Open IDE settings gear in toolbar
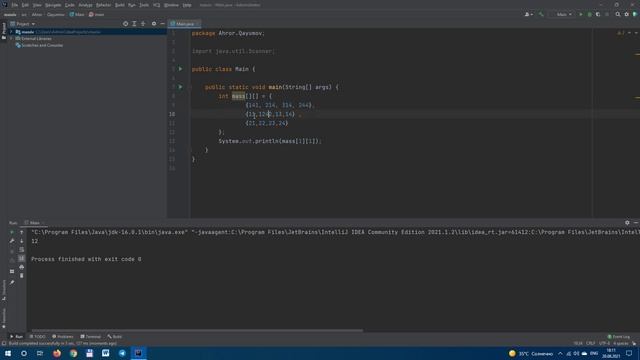Viewport: 640px width, 360px height. 627,14
